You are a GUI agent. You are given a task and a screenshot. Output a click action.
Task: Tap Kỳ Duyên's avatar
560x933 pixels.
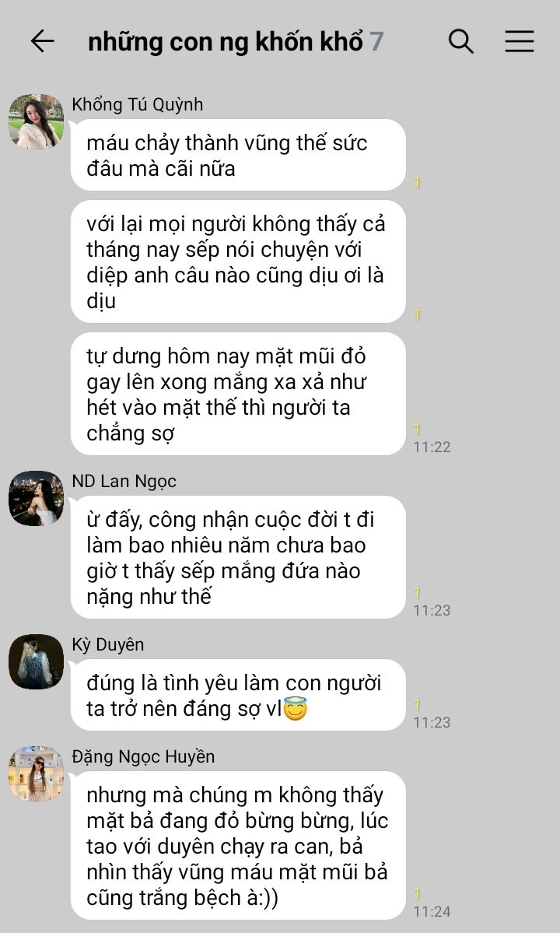(37, 661)
